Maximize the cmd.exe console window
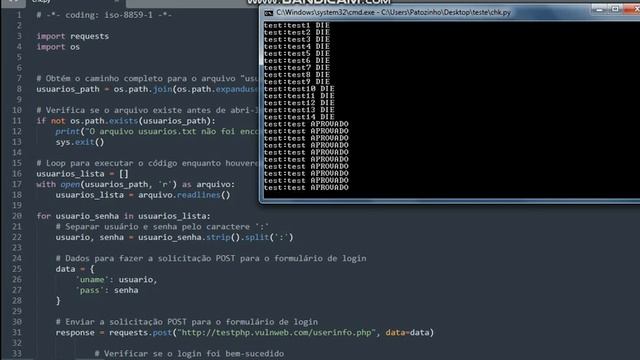This screenshot has height=360, width=640. pyautogui.click(x=615, y=9)
